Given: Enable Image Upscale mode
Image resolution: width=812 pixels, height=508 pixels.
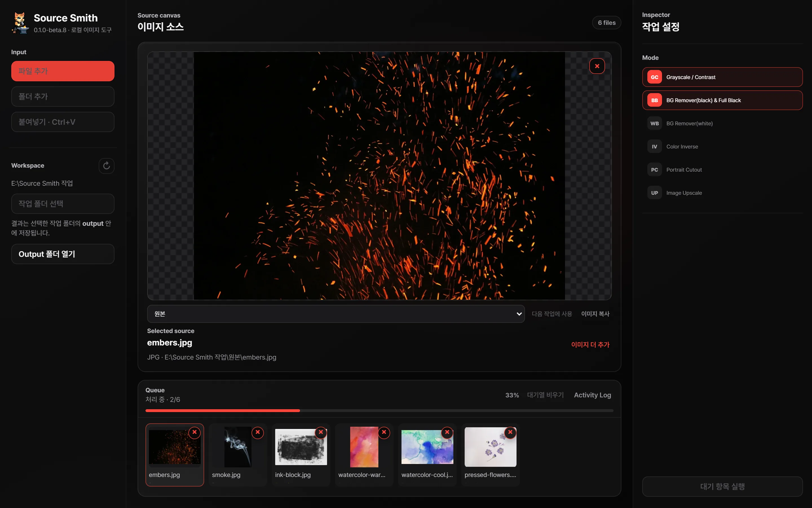Looking at the screenshot, I should click(x=722, y=193).
